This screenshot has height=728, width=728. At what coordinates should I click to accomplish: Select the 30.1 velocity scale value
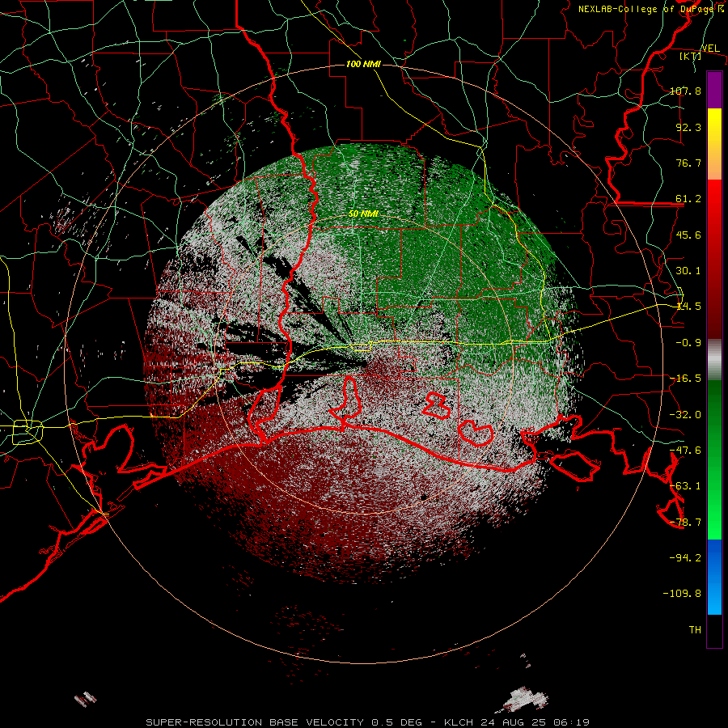tap(688, 271)
